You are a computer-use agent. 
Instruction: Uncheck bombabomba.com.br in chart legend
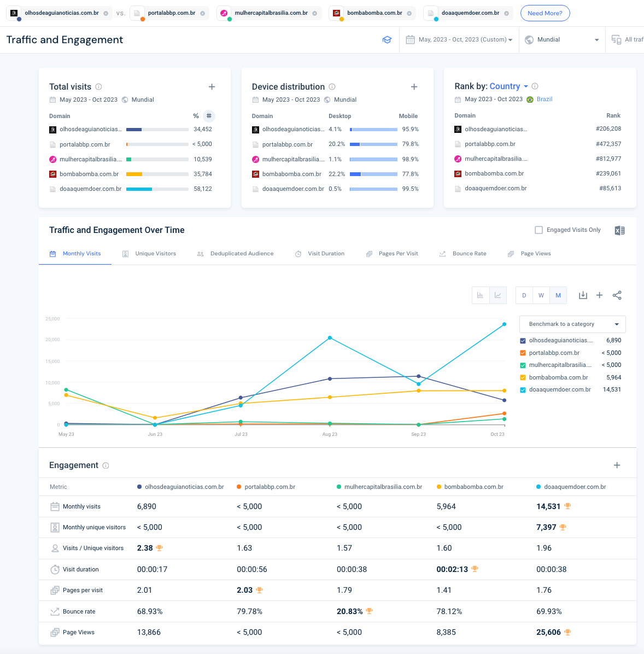tap(523, 378)
